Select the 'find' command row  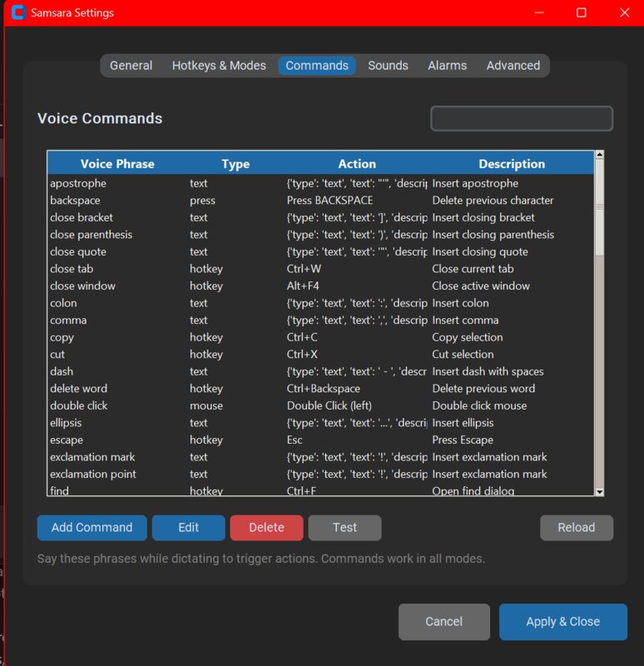click(x=320, y=490)
